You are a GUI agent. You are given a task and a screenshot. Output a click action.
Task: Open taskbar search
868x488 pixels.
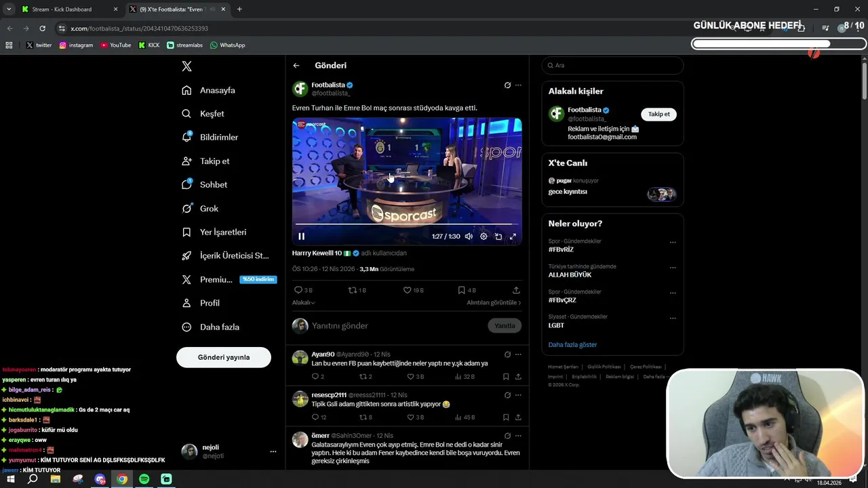33,479
